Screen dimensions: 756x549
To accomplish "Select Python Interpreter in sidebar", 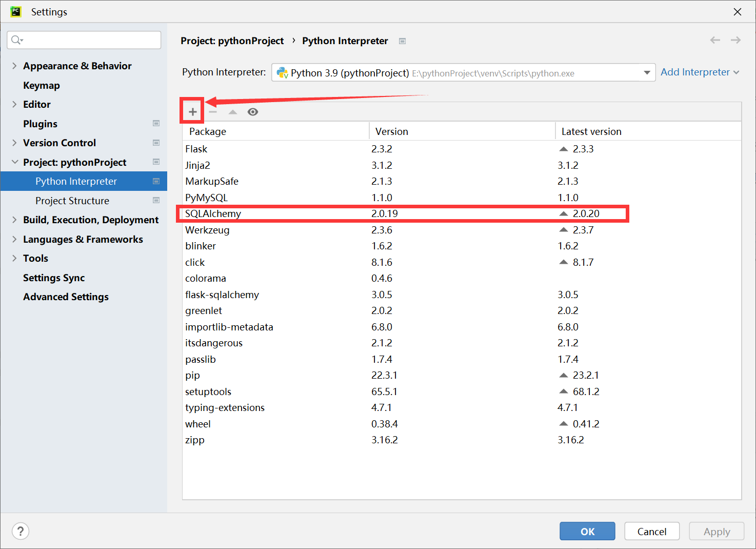I will coord(84,181).
